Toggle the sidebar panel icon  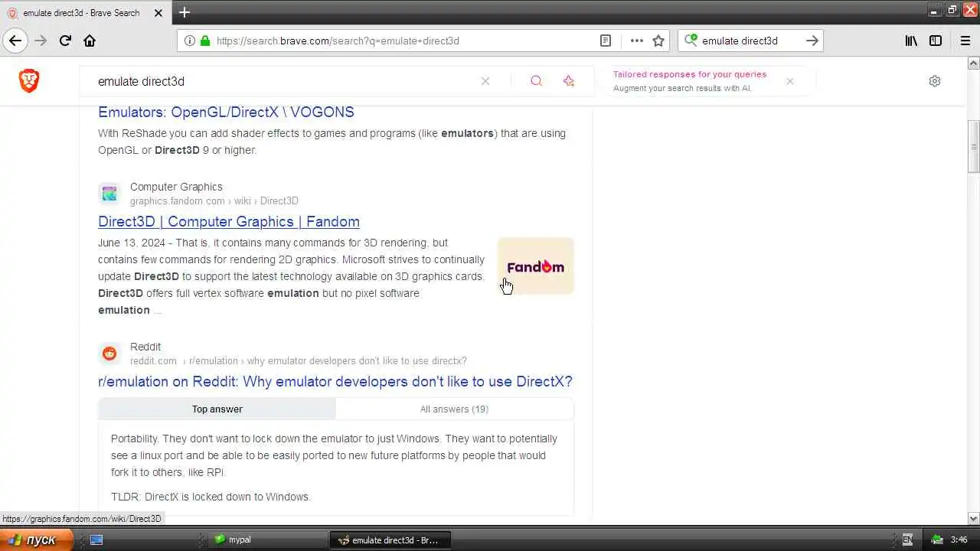coord(936,41)
